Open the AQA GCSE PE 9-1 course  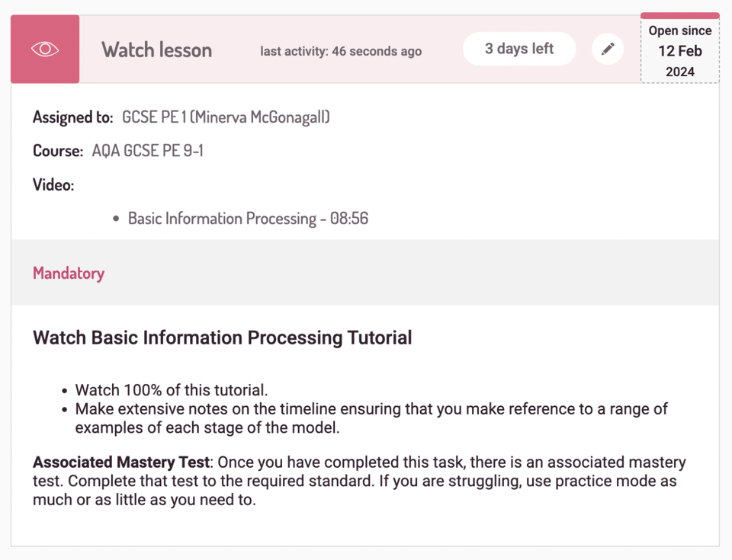click(x=147, y=151)
